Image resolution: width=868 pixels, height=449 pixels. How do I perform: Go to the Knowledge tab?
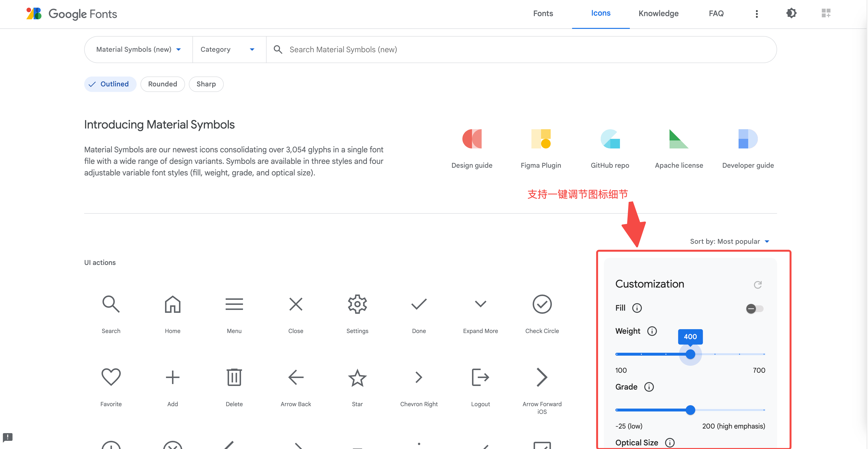click(658, 13)
